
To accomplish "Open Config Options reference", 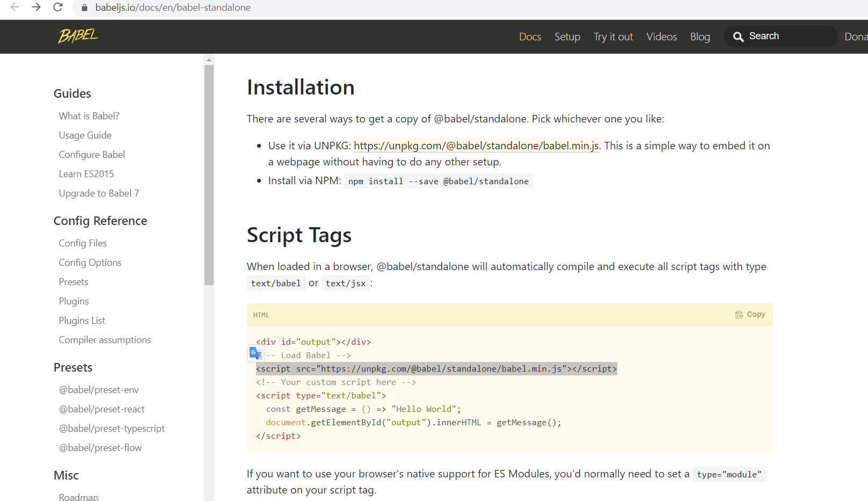I will [90, 263].
